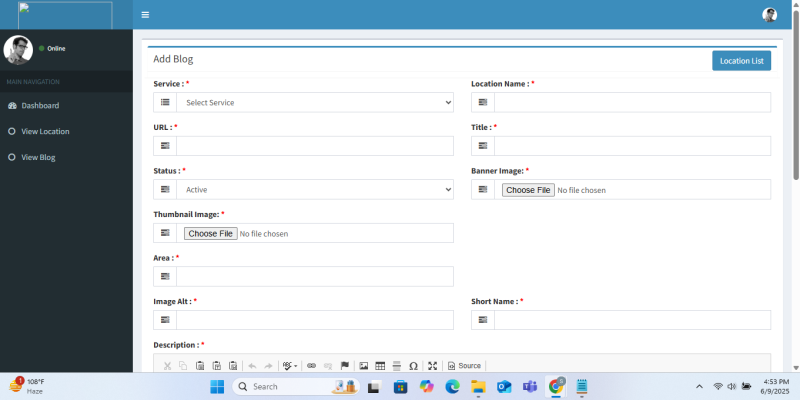Image resolution: width=800 pixels, height=400 pixels.
Task: Open Outlook from the taskbar
Action: tap(504, 387)
